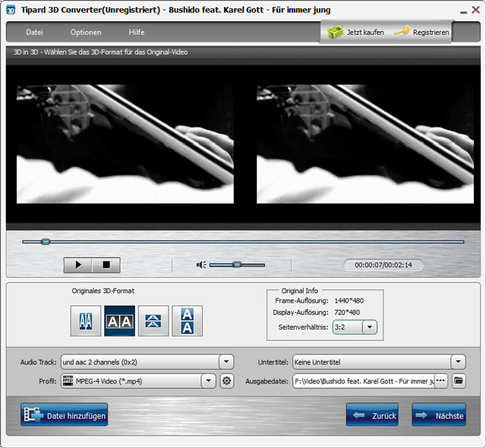Mute audio using the speaker icon
The image size is (486, 448).
200,265
